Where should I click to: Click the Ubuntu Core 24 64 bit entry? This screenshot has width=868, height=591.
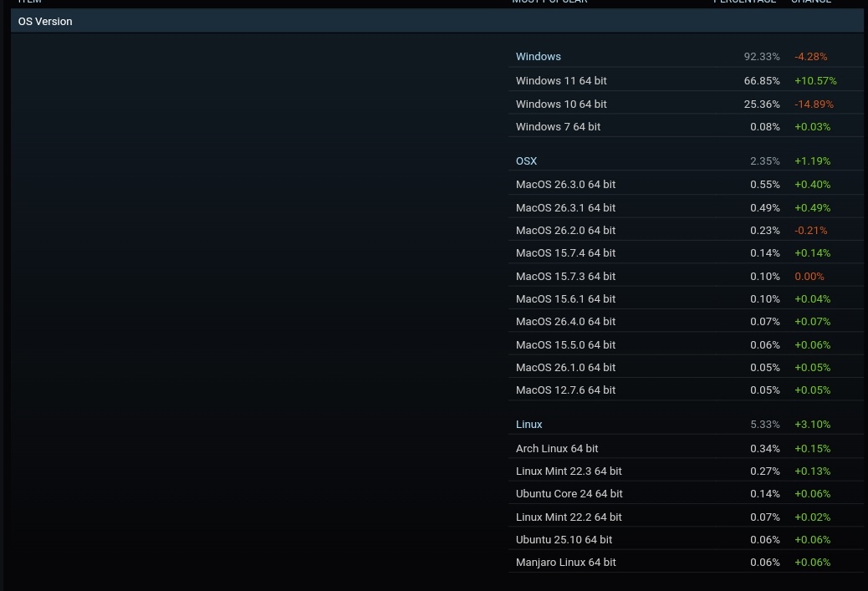(569, 493)
